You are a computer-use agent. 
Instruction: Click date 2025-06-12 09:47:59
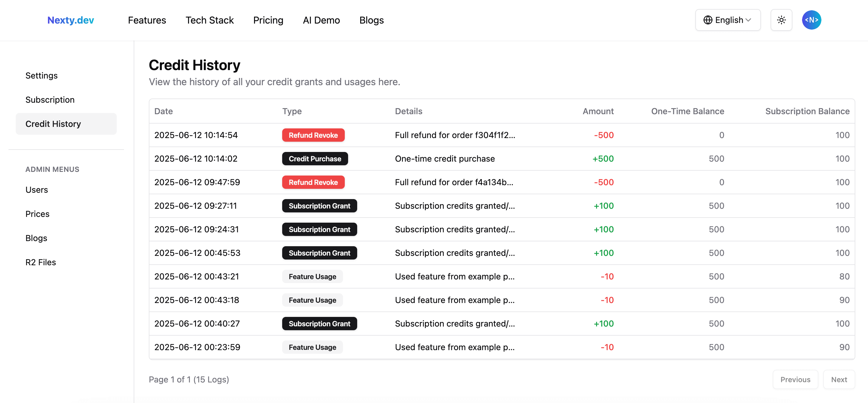pyautogui.click(x=197, y=182)
